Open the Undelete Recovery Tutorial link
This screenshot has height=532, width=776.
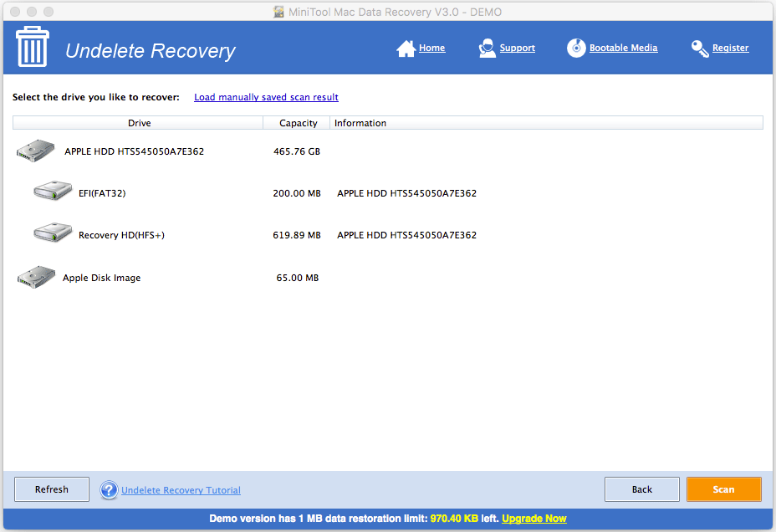tap(181, 490)
